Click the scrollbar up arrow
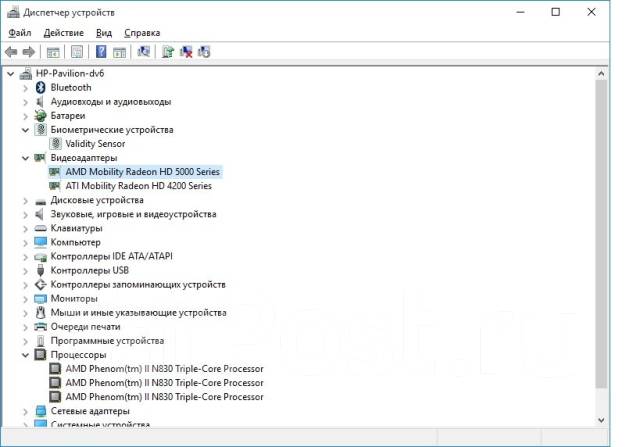Viewport: 640px width, 447px height. click(x=601, y=74)
